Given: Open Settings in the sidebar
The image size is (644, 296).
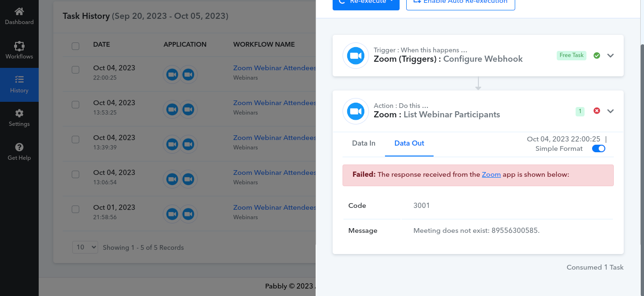Looking at the screenshot, I should click(19, 118).
